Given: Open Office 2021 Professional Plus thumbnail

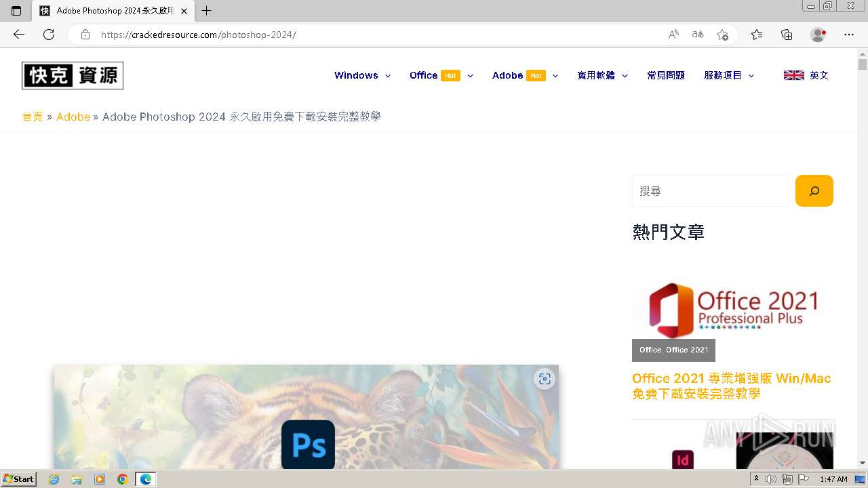Looking at the screenshot, I should [733, 310].
